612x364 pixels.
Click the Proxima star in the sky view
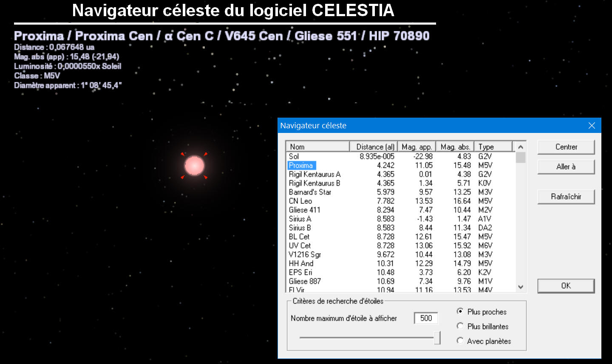194,166
